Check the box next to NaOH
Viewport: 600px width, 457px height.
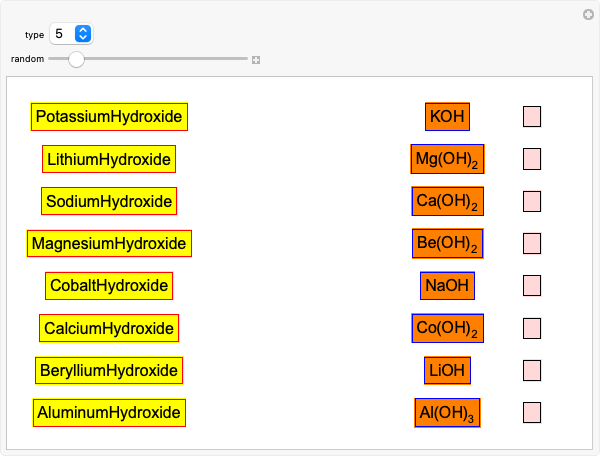[532, 286]
